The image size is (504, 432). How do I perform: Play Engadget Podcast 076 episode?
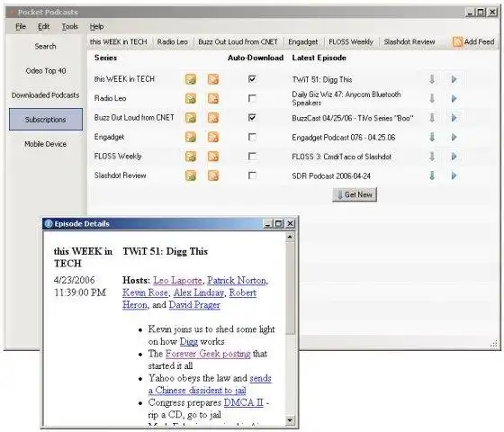[x=454, y=137]
